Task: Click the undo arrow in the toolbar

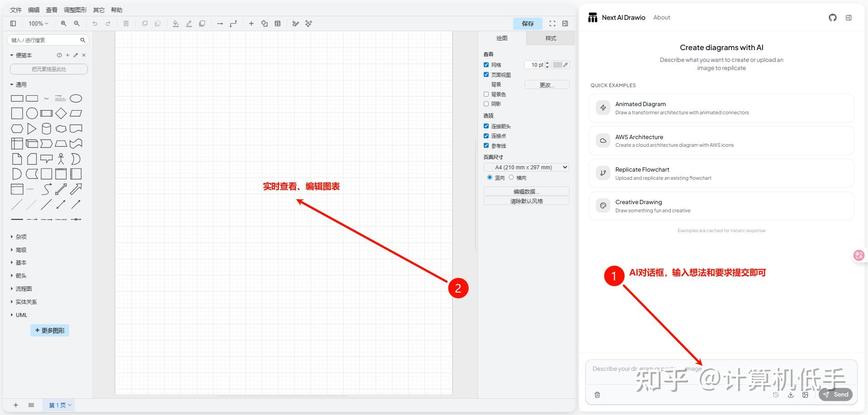Action: 95,23
